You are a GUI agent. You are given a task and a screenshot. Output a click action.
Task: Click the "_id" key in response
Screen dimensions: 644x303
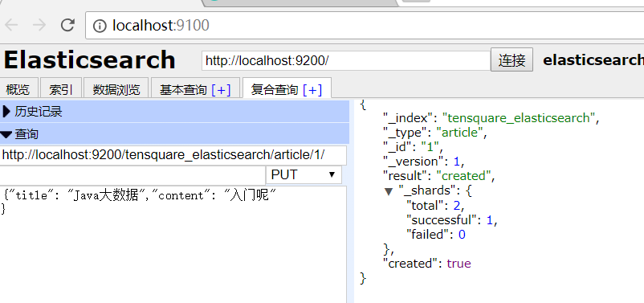tap(399, 147)
